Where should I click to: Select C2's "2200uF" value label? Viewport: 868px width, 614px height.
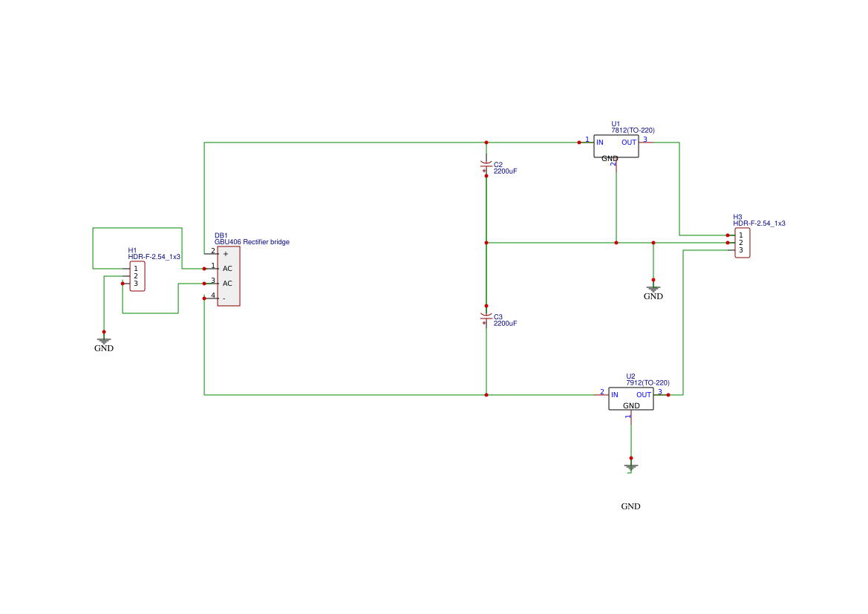pyautogui.click(x=505, y=172)
